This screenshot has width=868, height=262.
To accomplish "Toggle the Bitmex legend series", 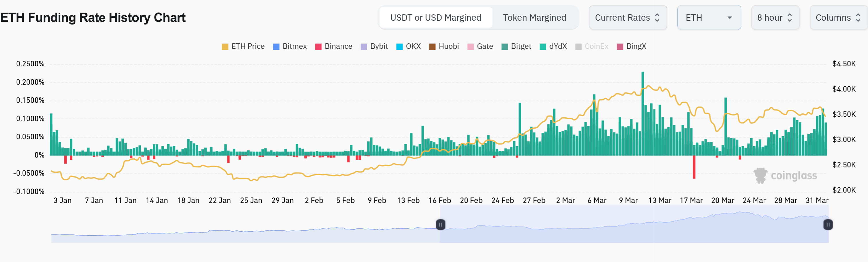I will (290, 46).
